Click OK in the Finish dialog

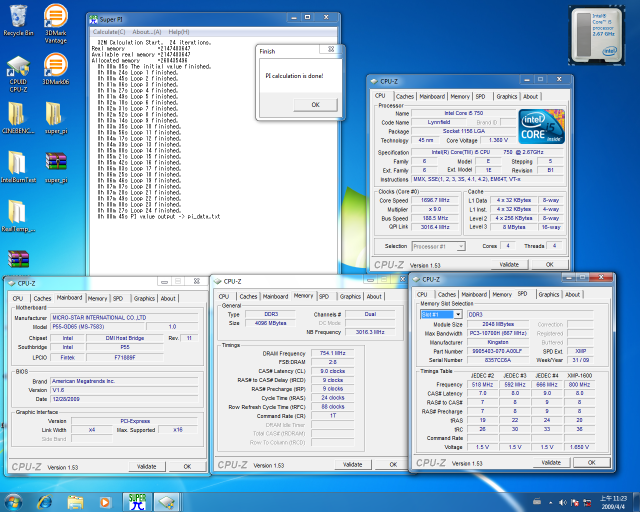316,105
